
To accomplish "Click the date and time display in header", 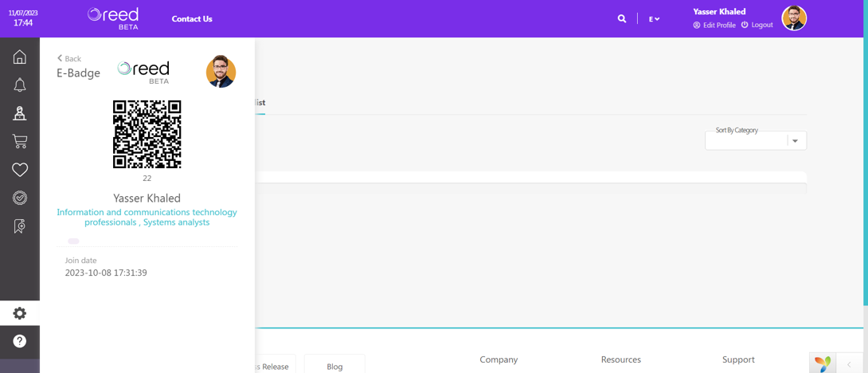I will [x=23, y=18].
